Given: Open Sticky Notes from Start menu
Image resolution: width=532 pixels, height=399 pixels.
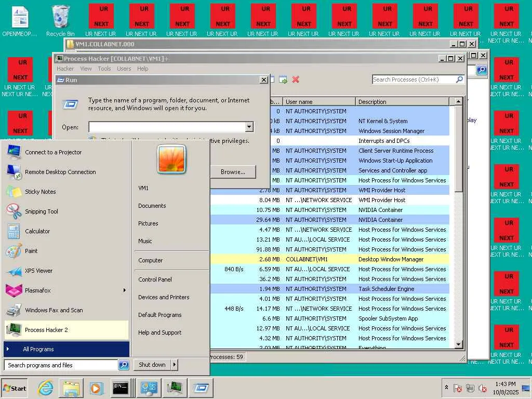Looking at the screenshot, I should 66,192.
